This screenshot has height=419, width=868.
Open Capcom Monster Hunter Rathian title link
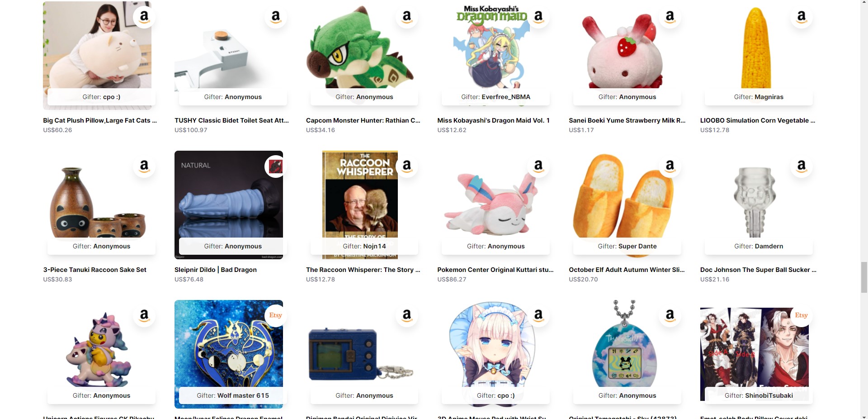pos(363,120)
